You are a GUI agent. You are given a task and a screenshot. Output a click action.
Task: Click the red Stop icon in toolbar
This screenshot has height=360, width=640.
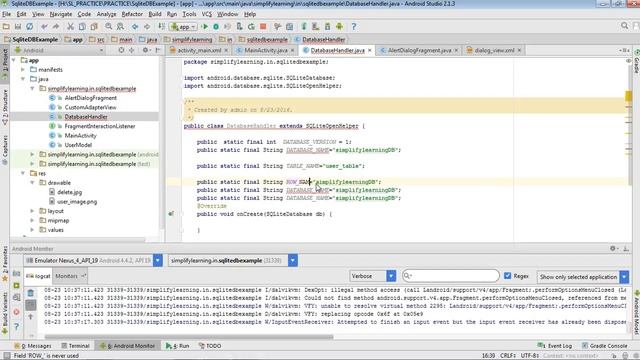(263, 27)
